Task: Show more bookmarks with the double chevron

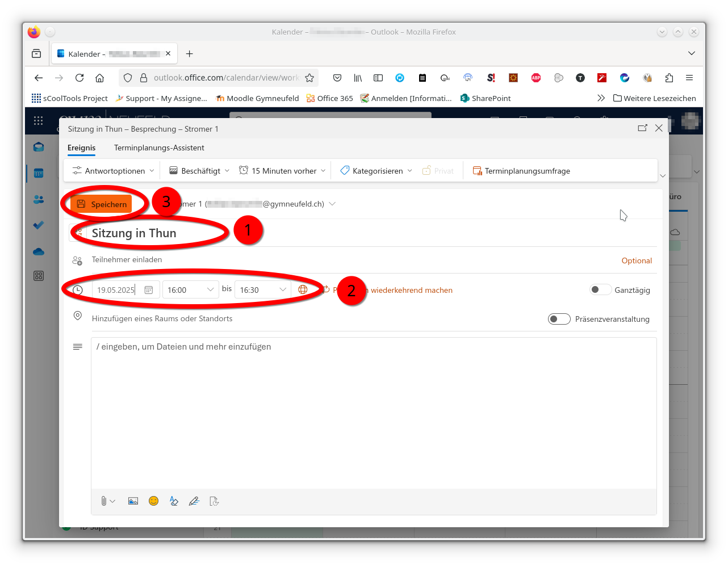Action: (601, 98)
